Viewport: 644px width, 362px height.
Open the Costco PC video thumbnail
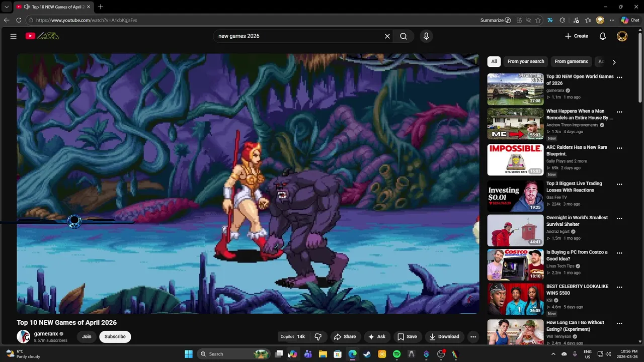coord(515,264)
